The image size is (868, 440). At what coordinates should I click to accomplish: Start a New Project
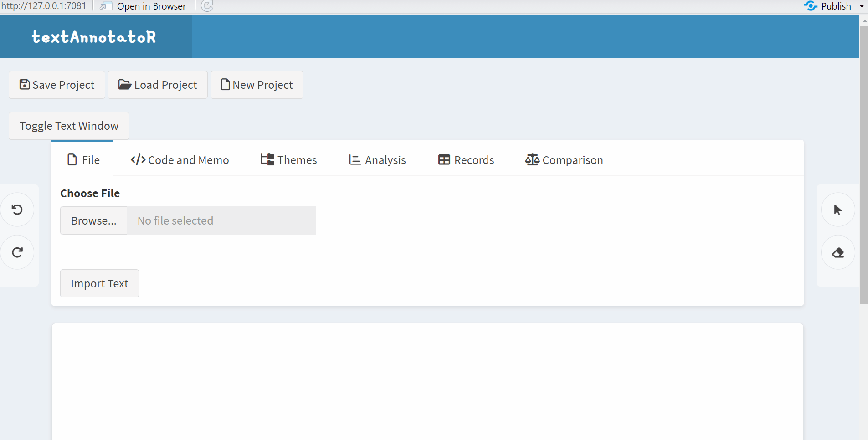pyautogui.click(x=257, y=85)
